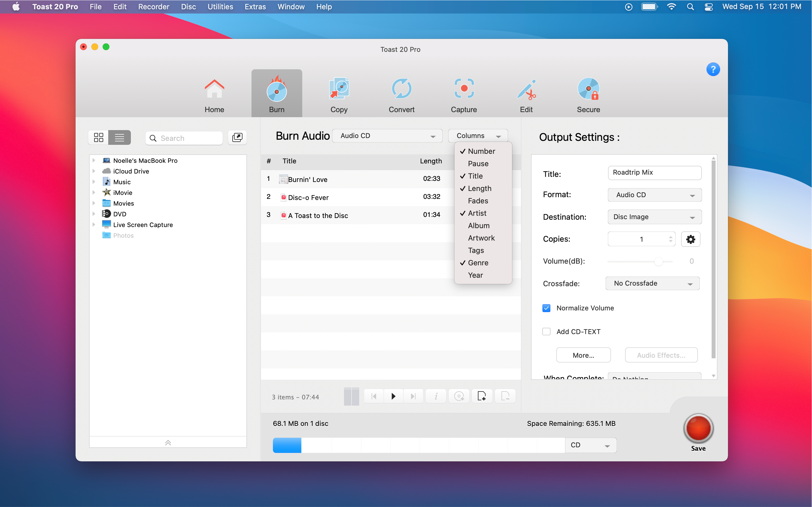The image size is (812, 507).
Task: Click the Title input field
Action: coord(654,172)
